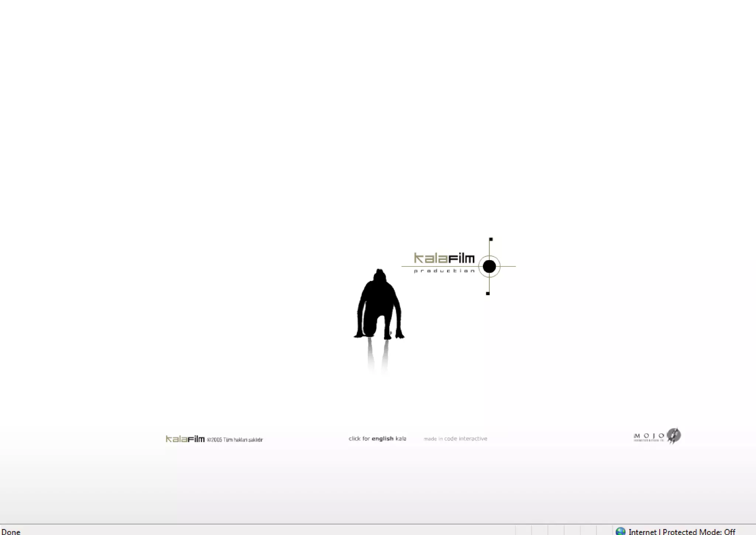756x535 pixels.
Task: Open the English version link
Action: [x=377, y=439]
